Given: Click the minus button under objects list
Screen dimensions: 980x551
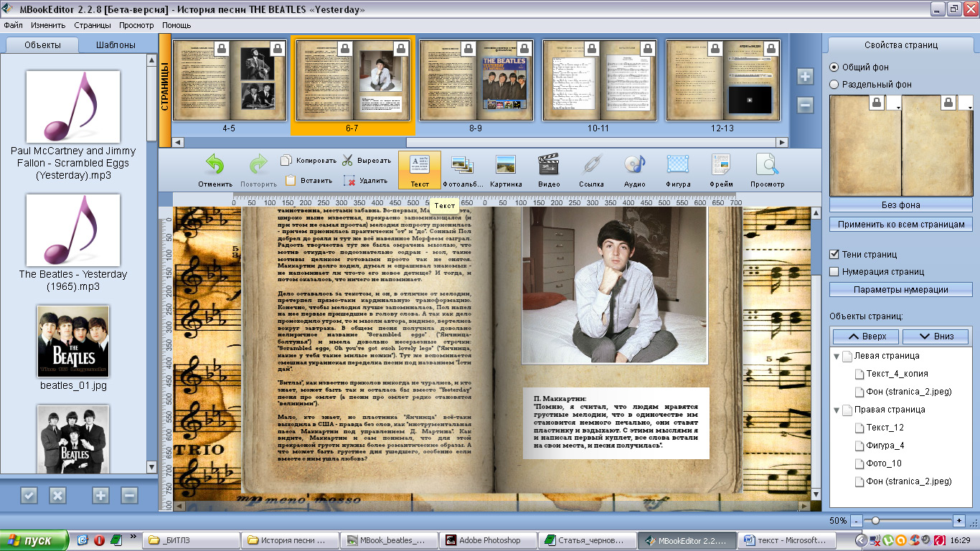Looking at the screenshot, I should (x=129, y=495).
